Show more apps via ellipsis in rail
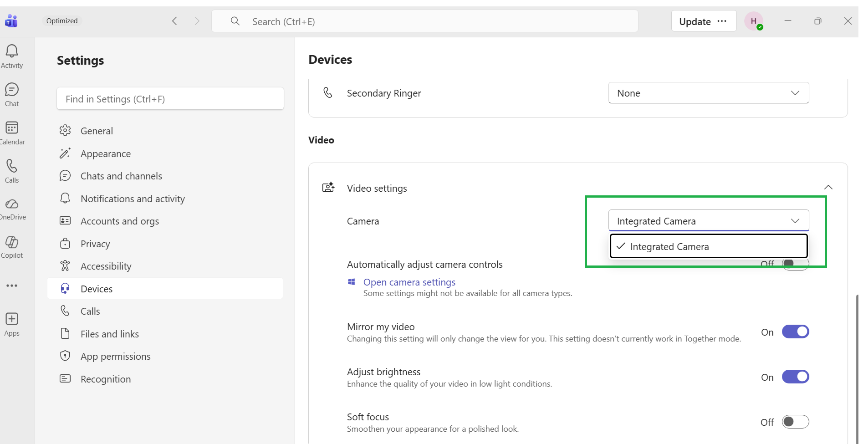The height and width of the screenshot is (444, 868). click(12, 286)
